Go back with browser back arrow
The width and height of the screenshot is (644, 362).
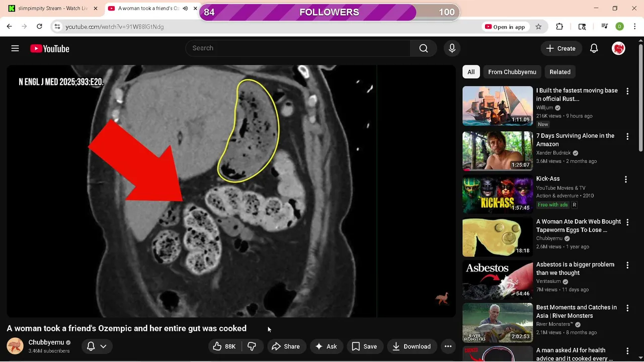[9, 27]
